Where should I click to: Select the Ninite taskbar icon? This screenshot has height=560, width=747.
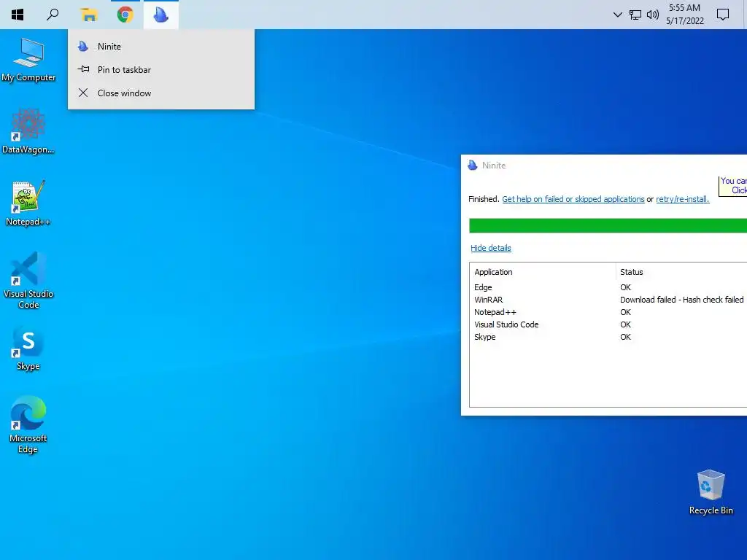click(161, 15)
